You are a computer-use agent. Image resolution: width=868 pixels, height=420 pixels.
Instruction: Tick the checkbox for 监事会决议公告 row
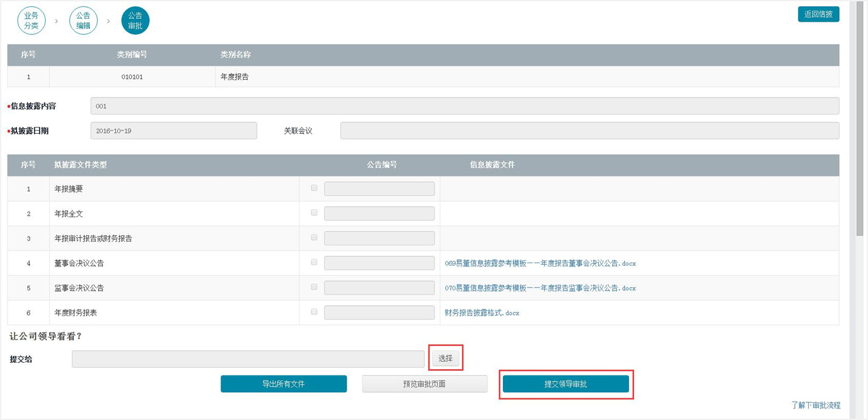[314, 287]
